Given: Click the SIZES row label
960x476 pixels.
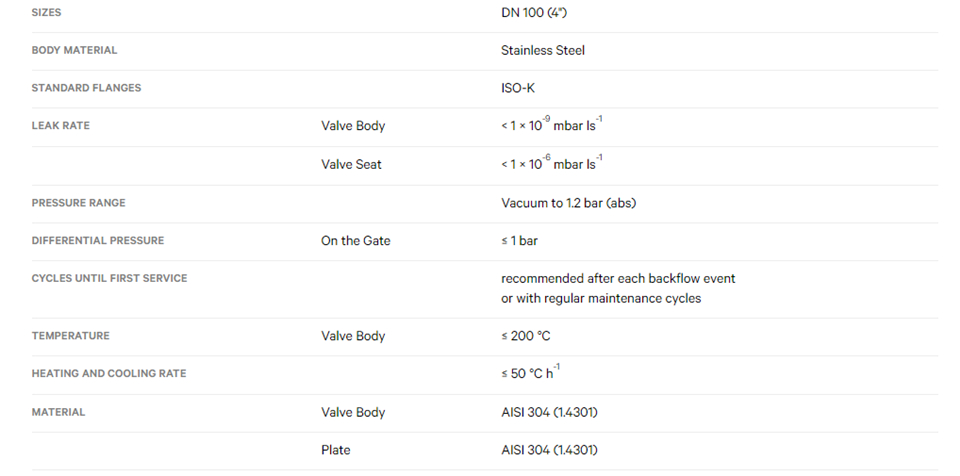Looking at the screenshot, I should tap(47, 13).
